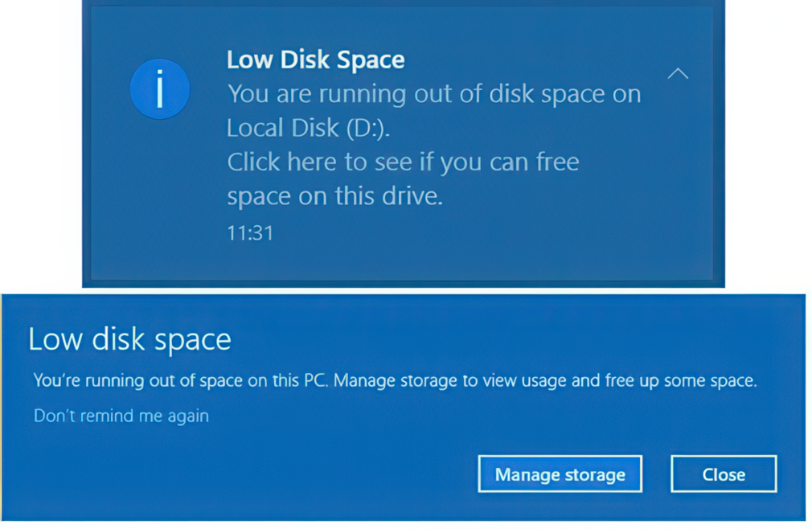812x529 pixels.
Task: Click the 11:31 notification timestamp
Action: tap(250, 233)
